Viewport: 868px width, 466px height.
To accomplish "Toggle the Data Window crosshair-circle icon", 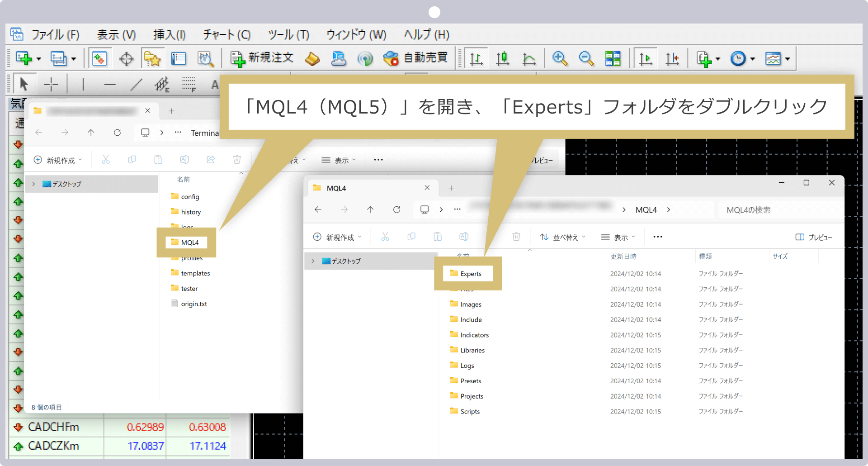I will click(x=126, y=59).
